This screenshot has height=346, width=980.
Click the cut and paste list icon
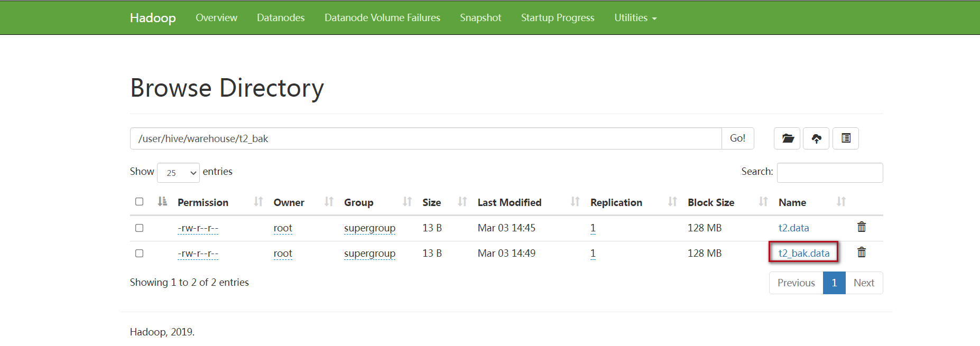tap(846, 138)
